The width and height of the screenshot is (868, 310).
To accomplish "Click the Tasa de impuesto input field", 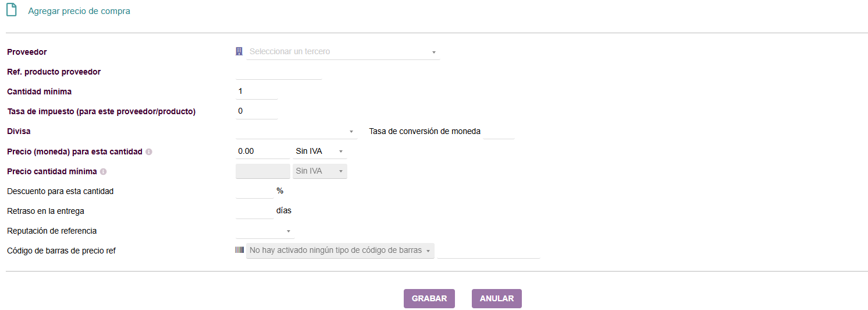I will coord(257,111).
